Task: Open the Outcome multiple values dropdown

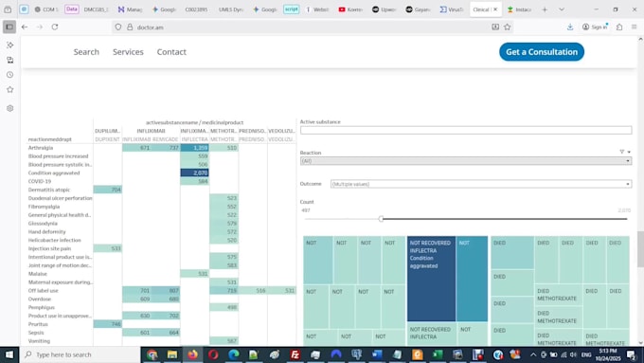Action: click(x=481, y=184)
